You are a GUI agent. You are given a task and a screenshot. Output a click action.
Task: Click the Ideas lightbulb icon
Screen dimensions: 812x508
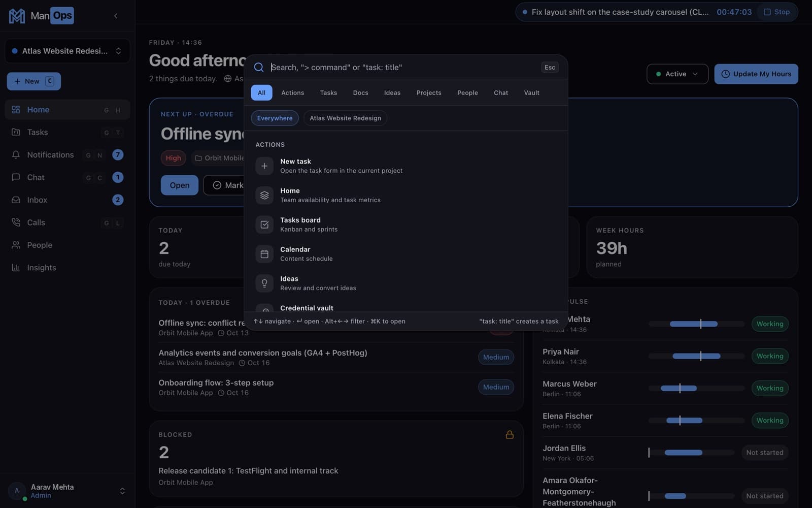264,283
